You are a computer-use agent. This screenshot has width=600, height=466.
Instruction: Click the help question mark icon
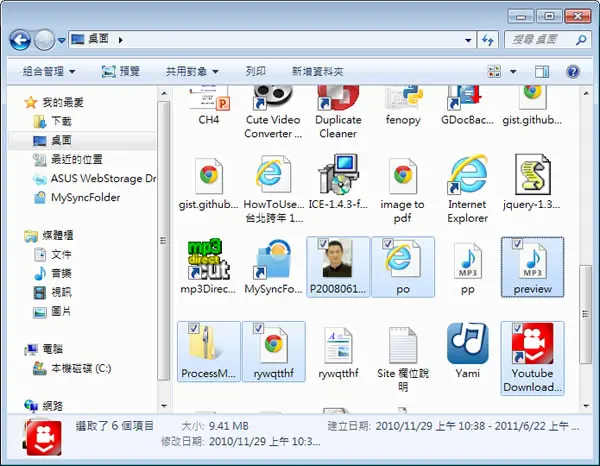click(573, 72)
